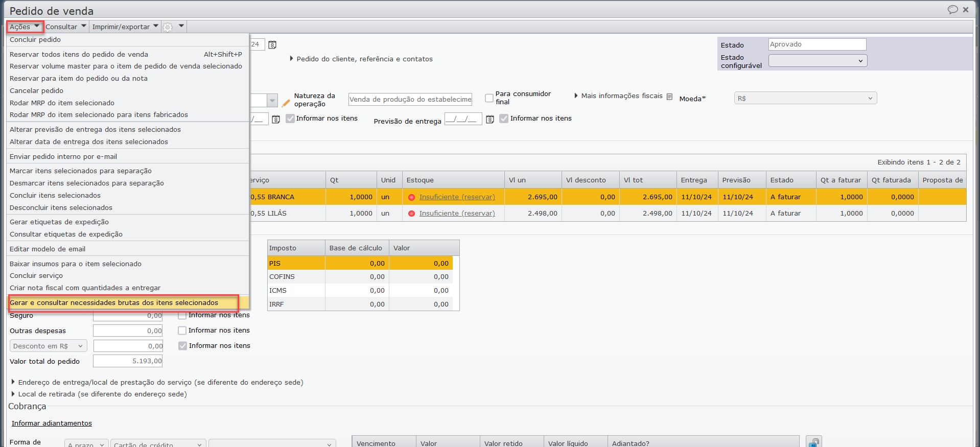The image size is (980, 447).
Task: Toggle Informar nos itens beside Previsão de entrega
Action: 504,119
